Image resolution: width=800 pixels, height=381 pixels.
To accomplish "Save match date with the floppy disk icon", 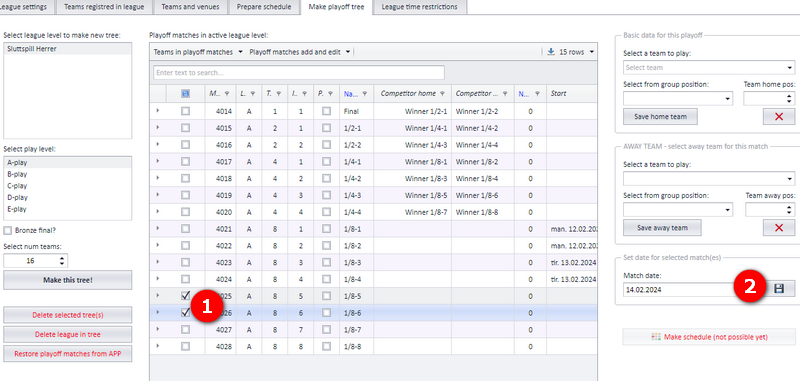I will click(779, 289).
